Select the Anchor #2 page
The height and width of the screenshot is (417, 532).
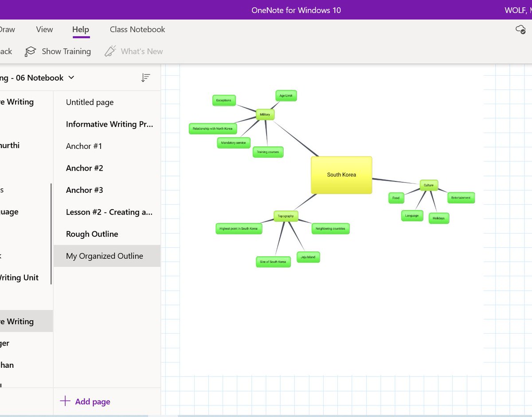84,168
